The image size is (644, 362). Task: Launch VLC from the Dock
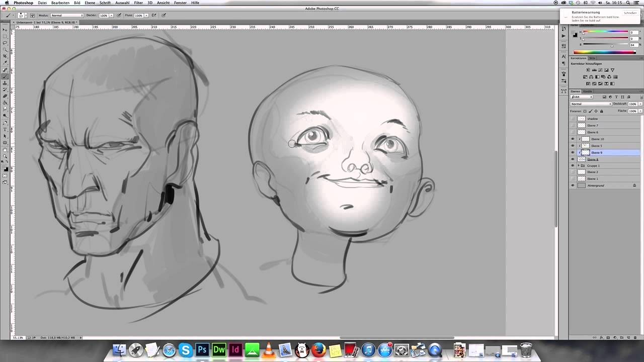pyautogui.click(x=269, y=349)
